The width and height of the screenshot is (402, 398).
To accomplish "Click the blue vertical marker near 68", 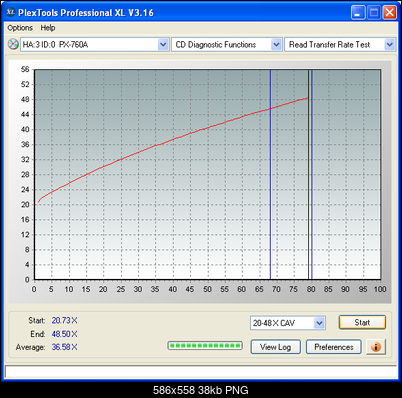I will [270, 174].
